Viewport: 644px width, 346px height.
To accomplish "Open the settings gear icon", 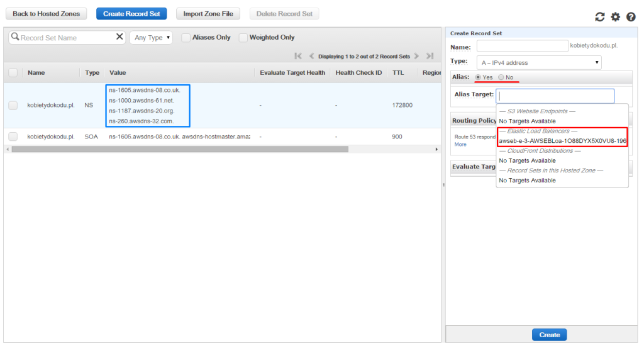I will point(615,17).
